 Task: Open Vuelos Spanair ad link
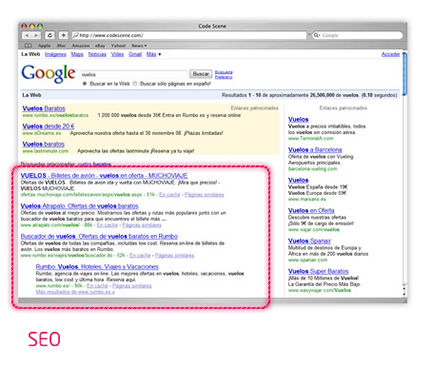click(x=309, y=241)
